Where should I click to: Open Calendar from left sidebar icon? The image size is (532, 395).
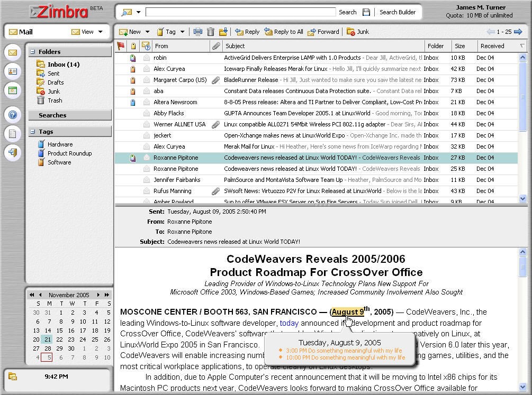click(13, 90)
